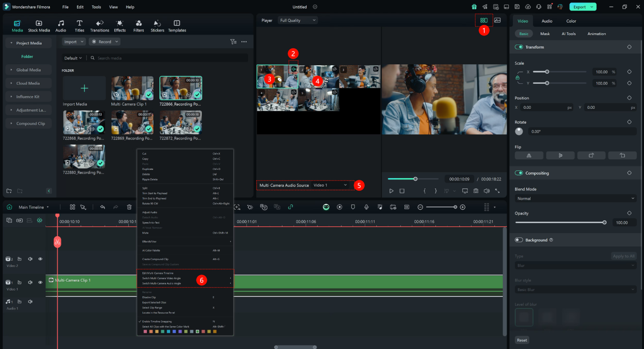
Task: Open the audio mixer icon in timeline toolbar
Action: (x=380, y=207)
